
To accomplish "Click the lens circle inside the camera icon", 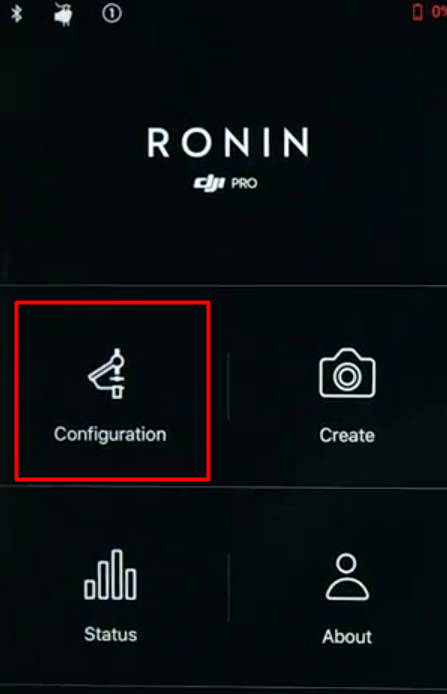I will [x=347, y=377].
